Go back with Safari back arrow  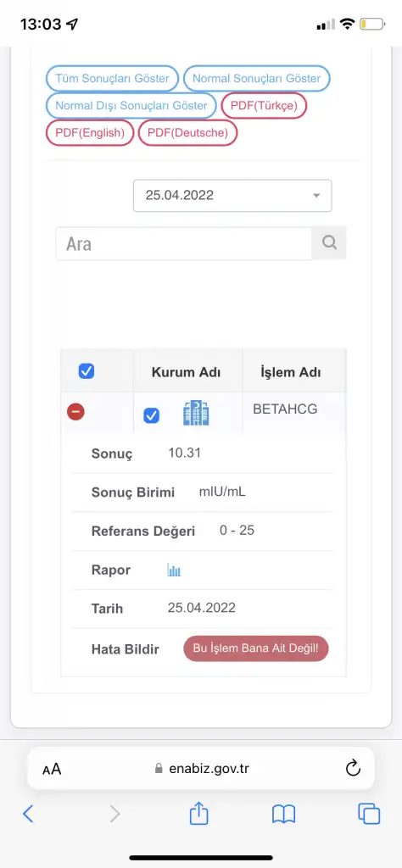click(x=28, y=814)
